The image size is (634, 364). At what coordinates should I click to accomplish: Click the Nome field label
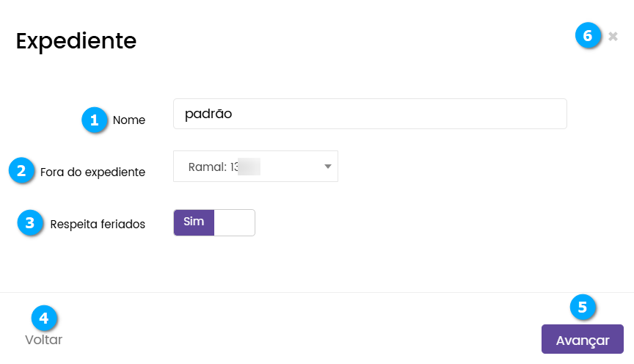[129, 120]
